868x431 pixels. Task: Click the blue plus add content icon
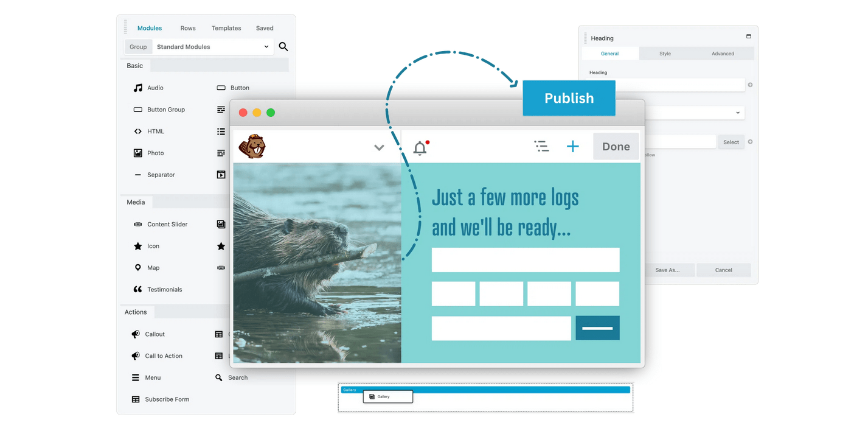click(x=572, y=147)
